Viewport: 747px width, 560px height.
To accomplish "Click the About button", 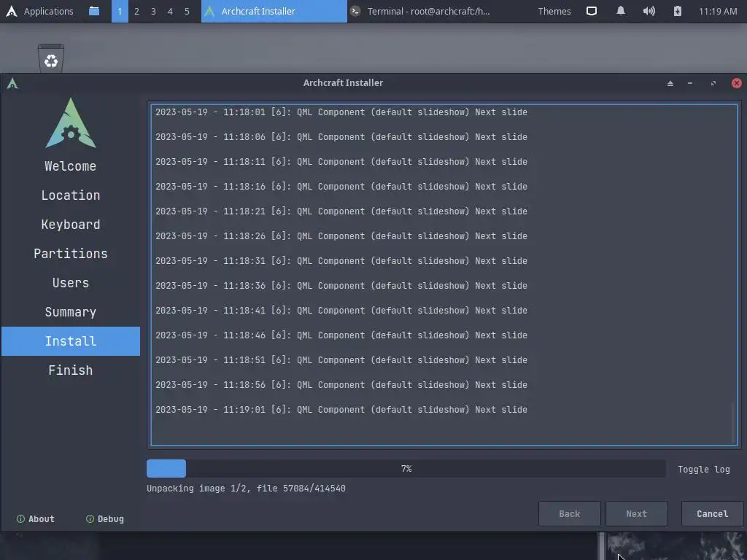I will coord(36,518).
